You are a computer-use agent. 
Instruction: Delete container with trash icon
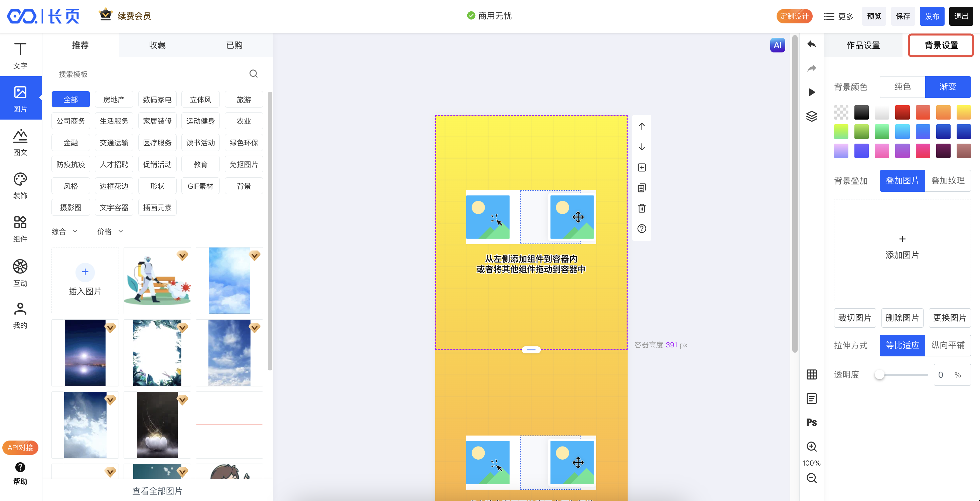pyautogui.click(x=642, y=208)
